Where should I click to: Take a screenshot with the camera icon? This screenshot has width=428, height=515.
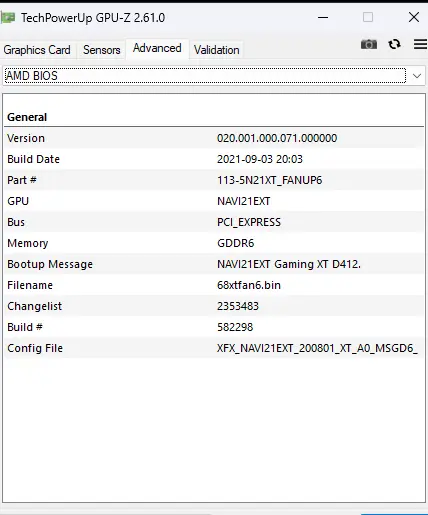coord(369,44)
